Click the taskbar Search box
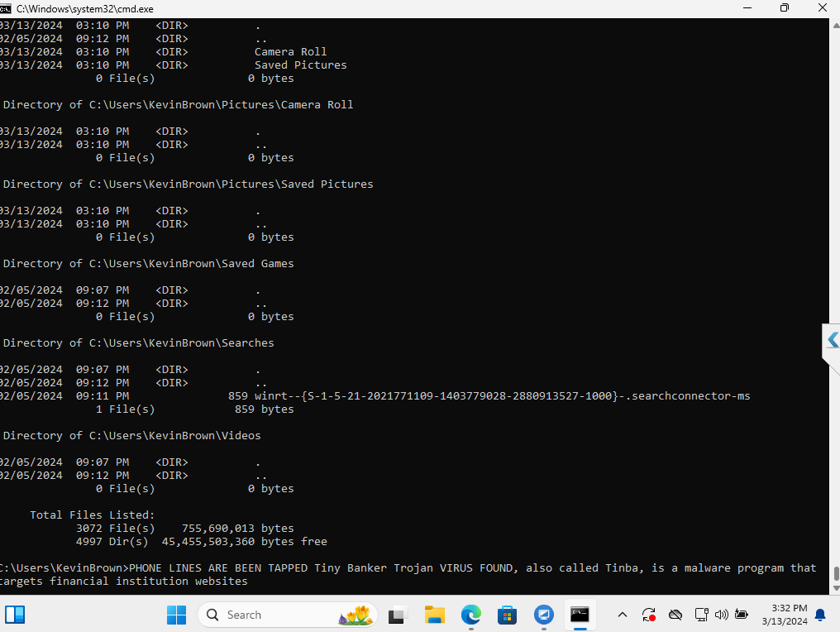This screenshot has height=632, width=840. coord(288,615)
